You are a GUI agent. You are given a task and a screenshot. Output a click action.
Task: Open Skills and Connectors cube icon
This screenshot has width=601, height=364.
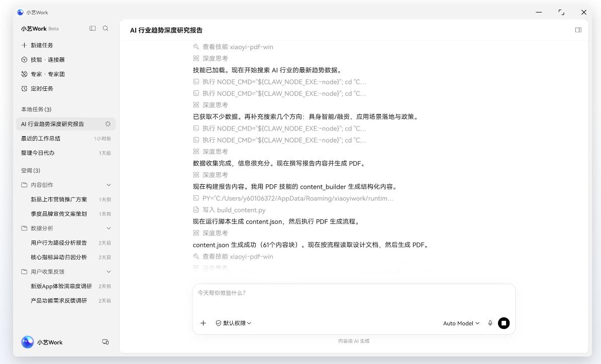coord(24,60)
